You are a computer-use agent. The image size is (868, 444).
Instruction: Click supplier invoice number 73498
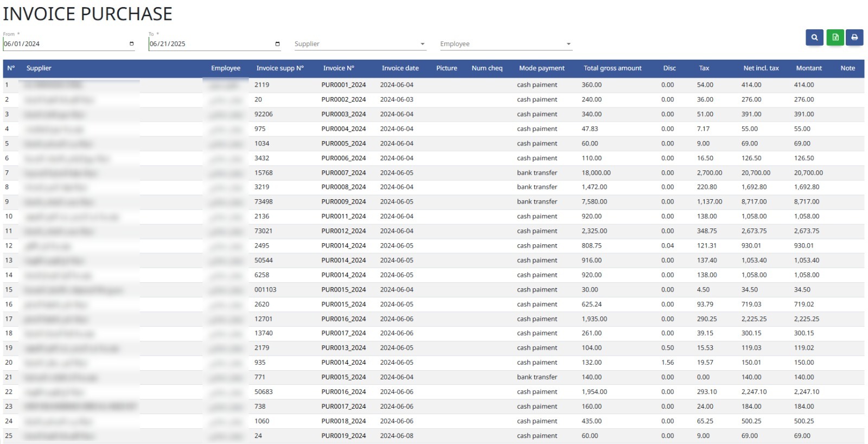(x=264, y=202)
